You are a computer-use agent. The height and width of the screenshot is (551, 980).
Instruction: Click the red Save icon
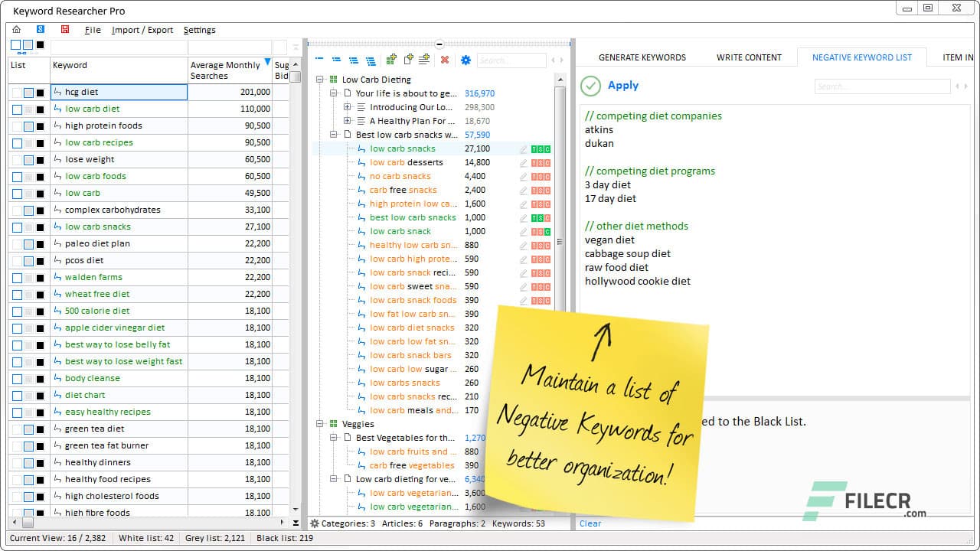pyautogui.click(x=65, y=29)
